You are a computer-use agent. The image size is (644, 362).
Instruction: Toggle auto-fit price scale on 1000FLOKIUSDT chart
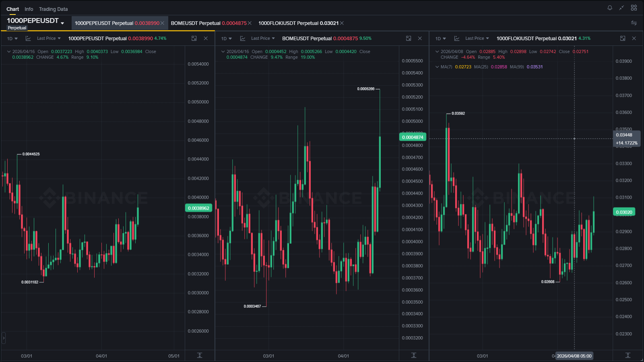(628, 355)
